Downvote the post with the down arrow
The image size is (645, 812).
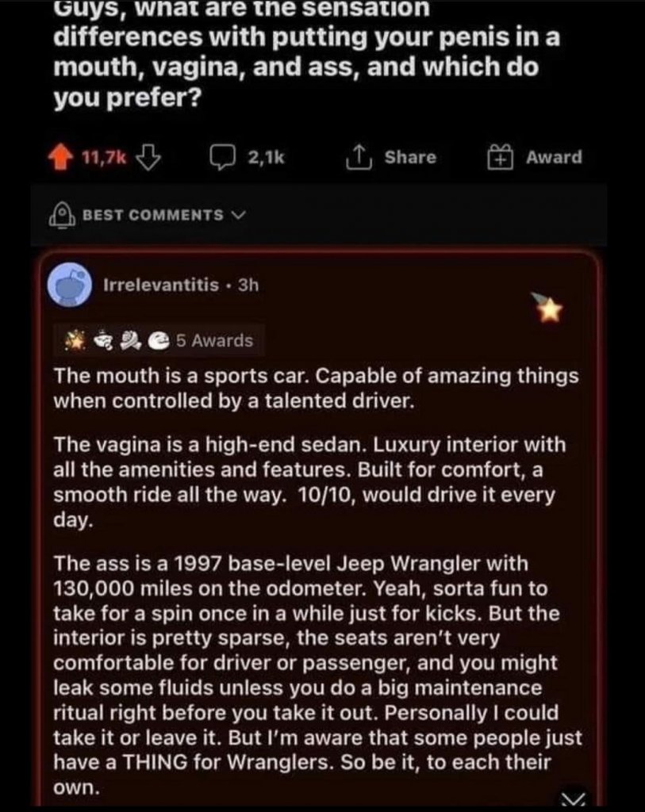point(147,157)
